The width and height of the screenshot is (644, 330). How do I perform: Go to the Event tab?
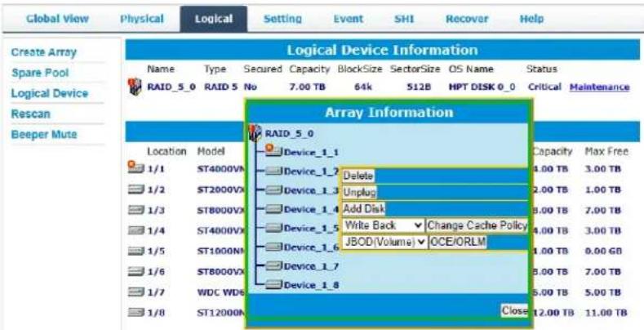coord(348,19)
